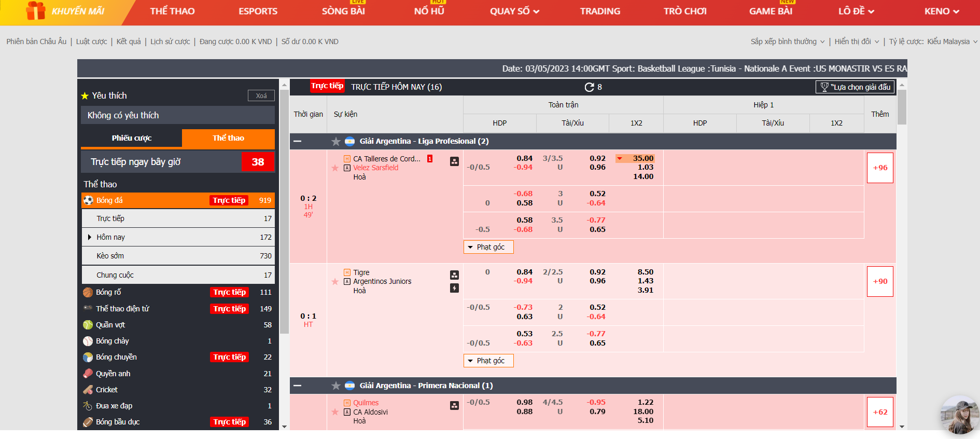Select Cricket bat icon
The image size is (980, 439).
click(x=88, y=390)
